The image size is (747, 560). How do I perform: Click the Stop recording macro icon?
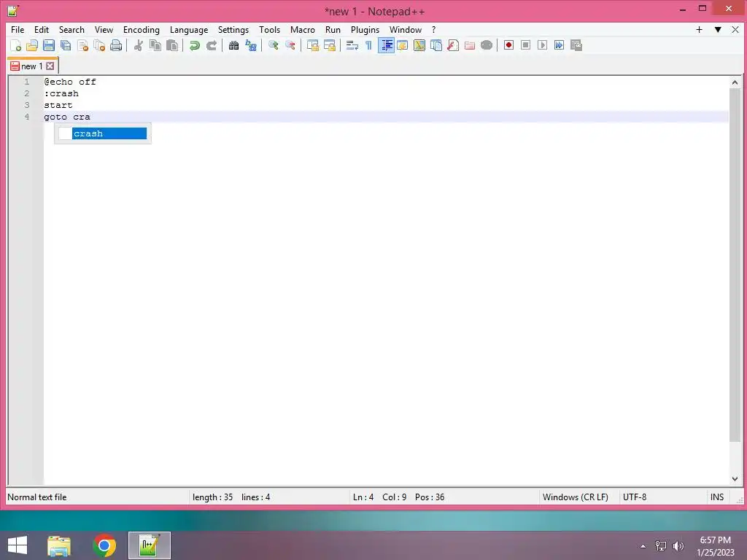[x=525, y=45]
